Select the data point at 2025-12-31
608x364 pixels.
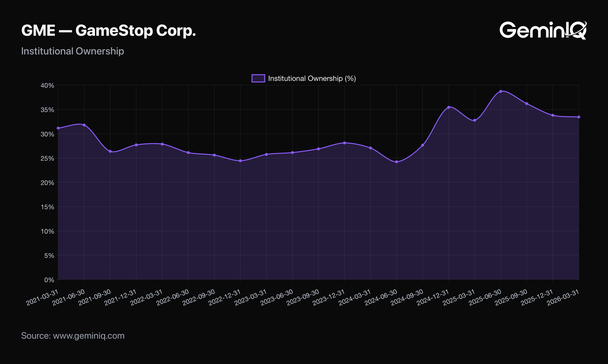(553, 115)
